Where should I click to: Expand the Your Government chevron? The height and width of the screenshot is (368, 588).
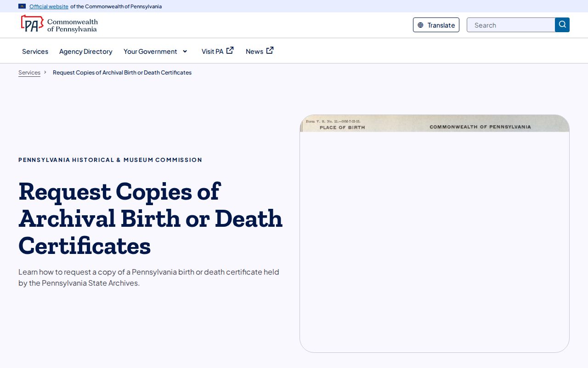click(185, 52)
